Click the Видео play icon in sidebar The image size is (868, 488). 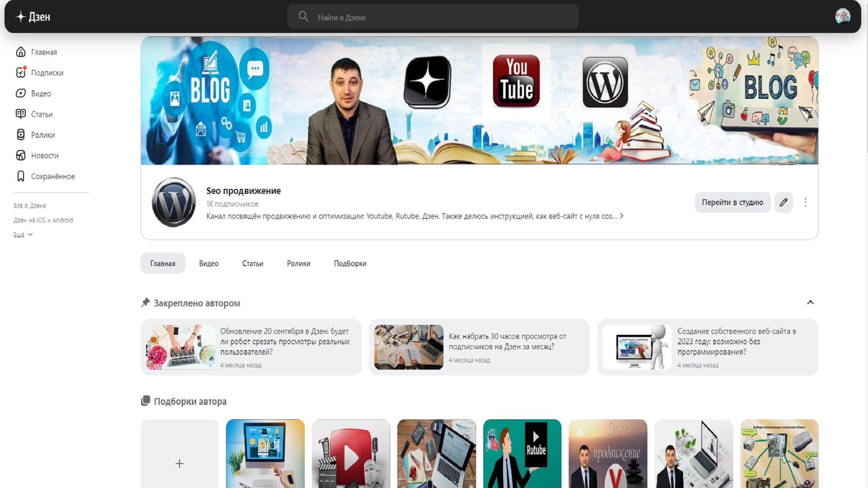tap(21, 93)
